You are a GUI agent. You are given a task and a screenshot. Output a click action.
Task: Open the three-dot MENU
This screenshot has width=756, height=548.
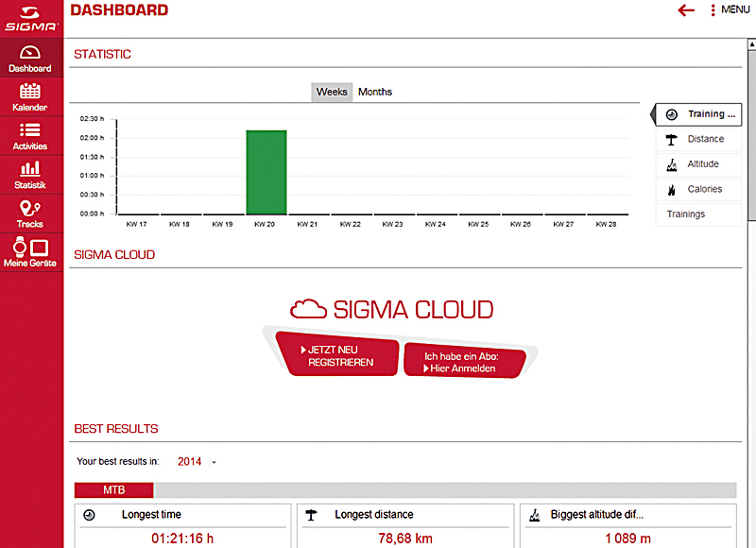pyautogui.click(x=729, y=10)
